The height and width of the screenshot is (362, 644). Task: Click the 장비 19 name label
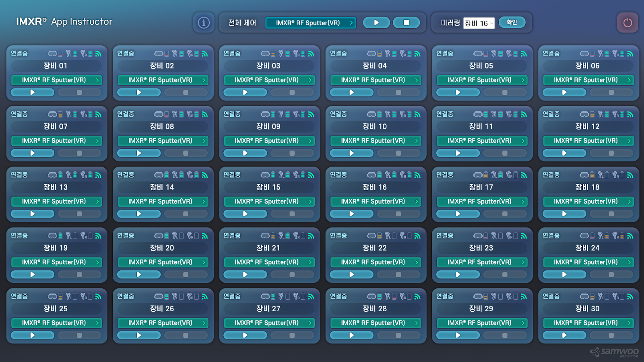tap(56, 248)
